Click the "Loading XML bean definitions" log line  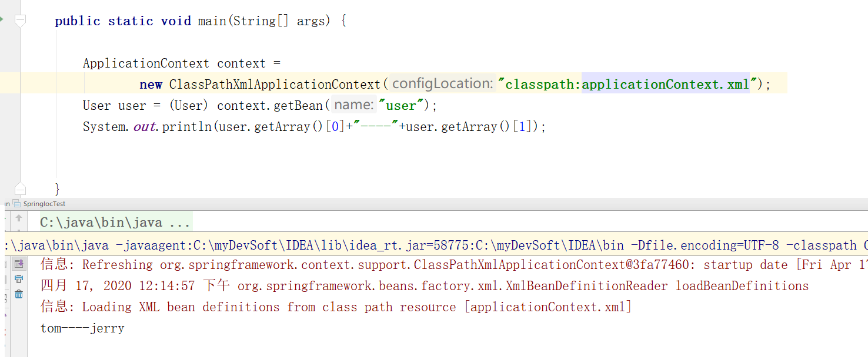[336, 307]
